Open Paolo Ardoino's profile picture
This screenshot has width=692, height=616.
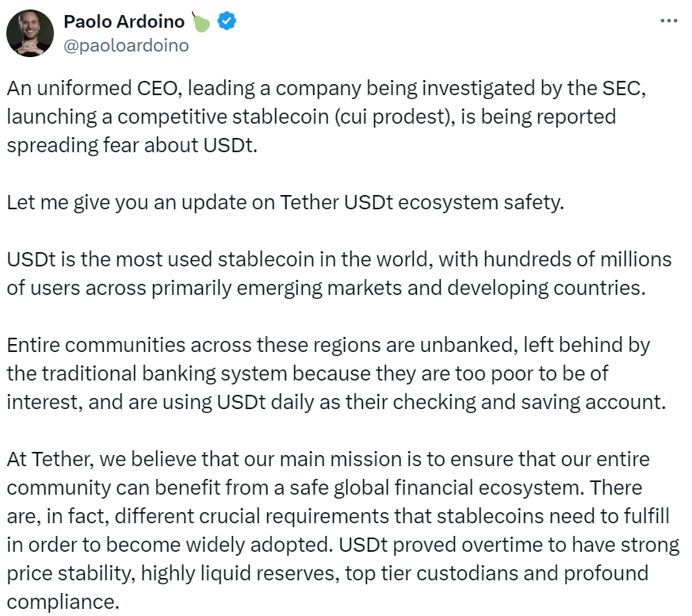click(29, 34)
